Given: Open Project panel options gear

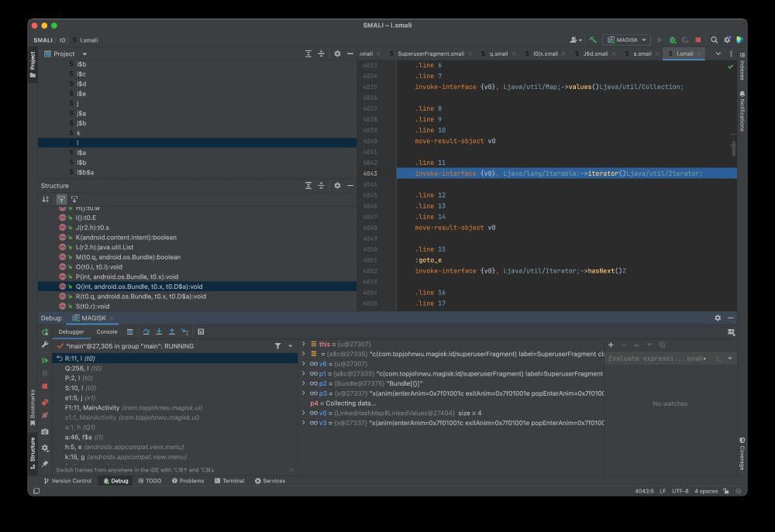Looking at the screenshot, I should coord(337,54).
